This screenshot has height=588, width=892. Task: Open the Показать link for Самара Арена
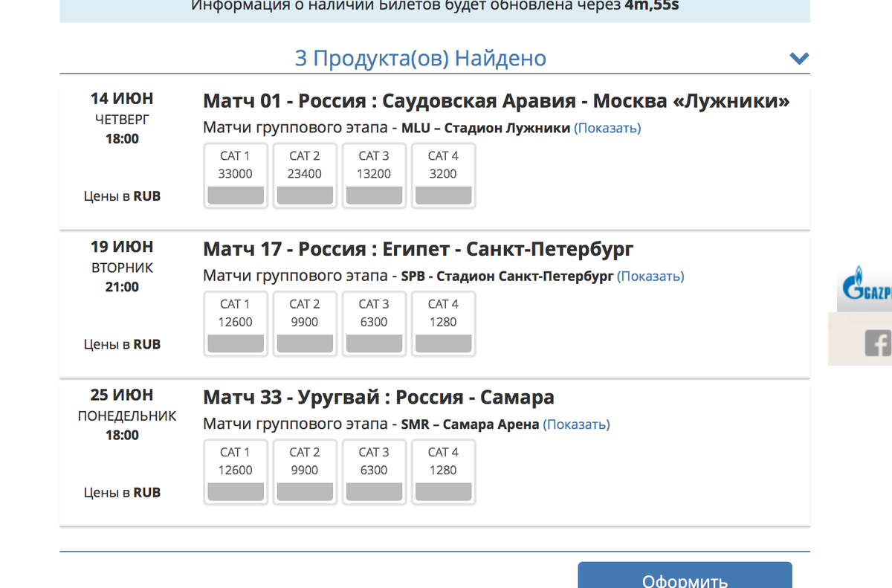pyautogui.click(x=578, y=424)
